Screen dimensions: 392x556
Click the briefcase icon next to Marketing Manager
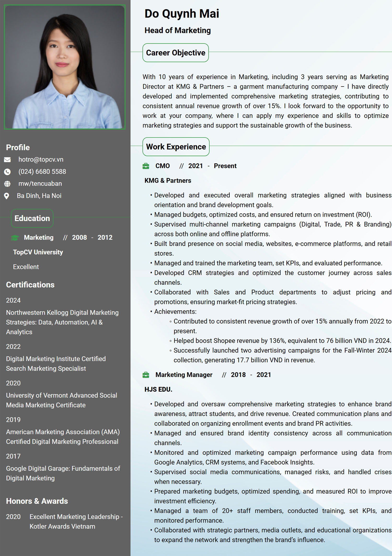point(146,375)
